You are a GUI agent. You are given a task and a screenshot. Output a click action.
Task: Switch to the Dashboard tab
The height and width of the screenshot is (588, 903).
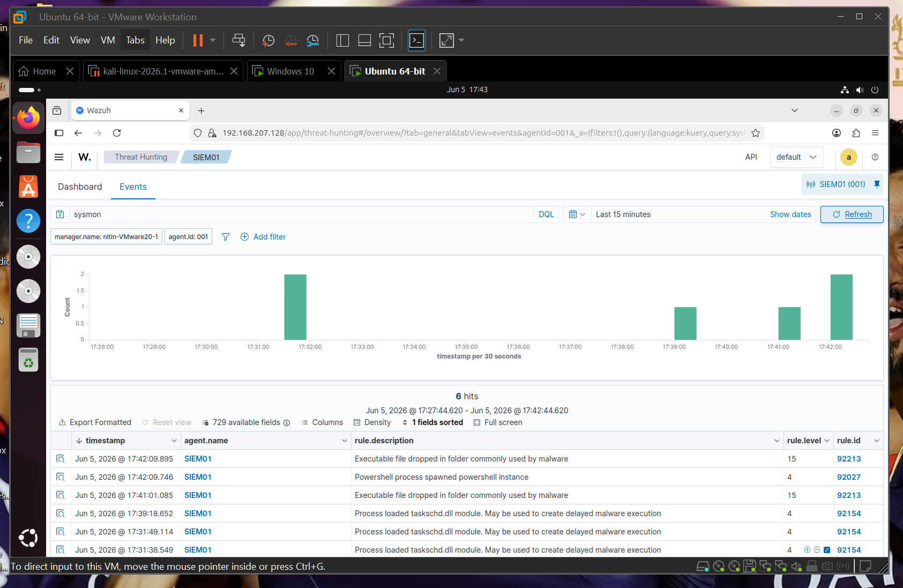(80, 187)
